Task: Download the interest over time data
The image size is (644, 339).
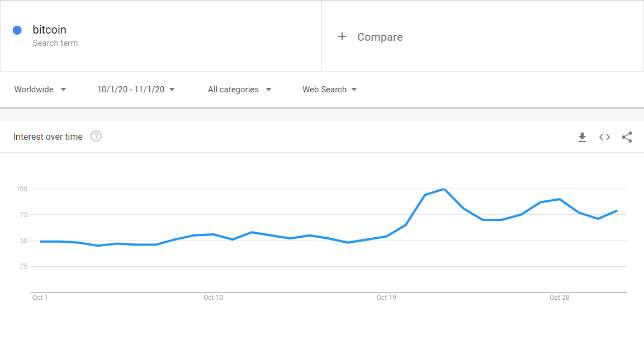Action: (582, 137)
